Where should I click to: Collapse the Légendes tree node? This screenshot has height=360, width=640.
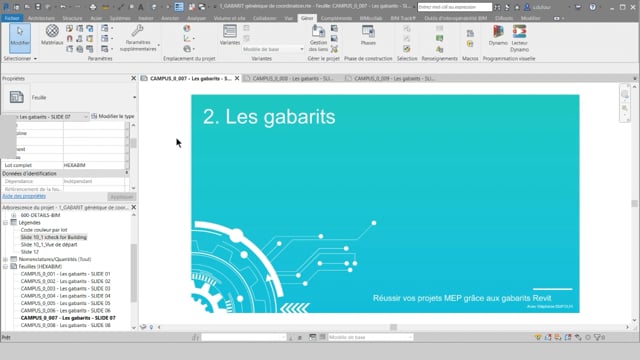pos(6,223)
